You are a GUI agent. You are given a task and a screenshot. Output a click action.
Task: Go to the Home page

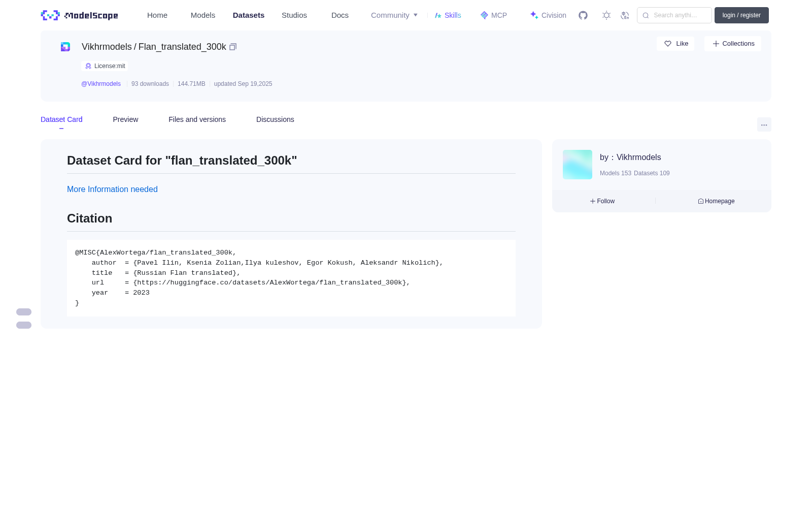pyautogui.click(x=157, y=15)
